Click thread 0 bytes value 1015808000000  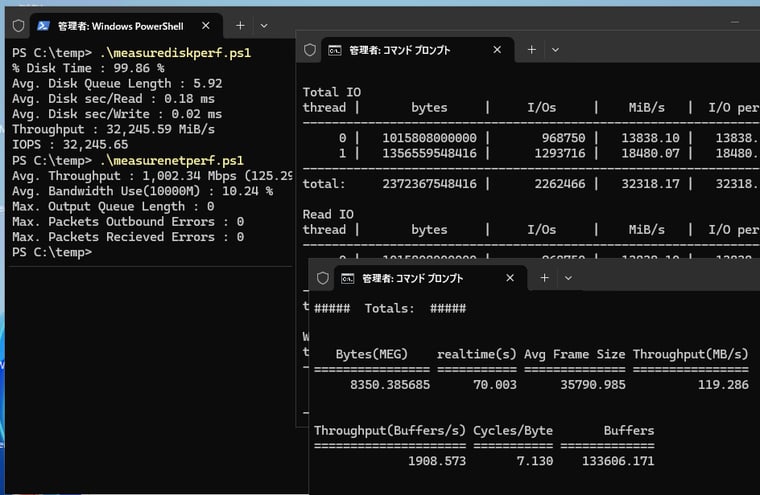[429, 138]
